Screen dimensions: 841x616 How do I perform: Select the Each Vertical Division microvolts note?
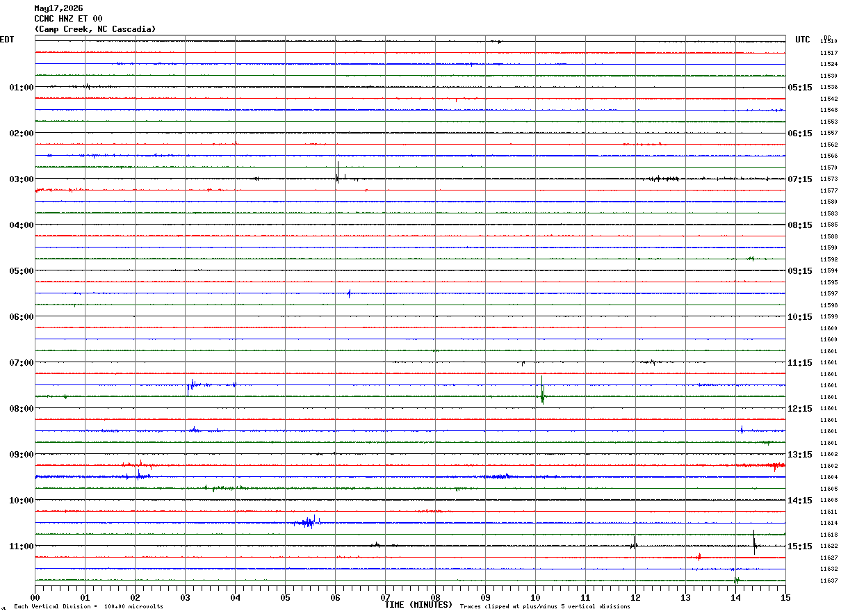(88, 606)
